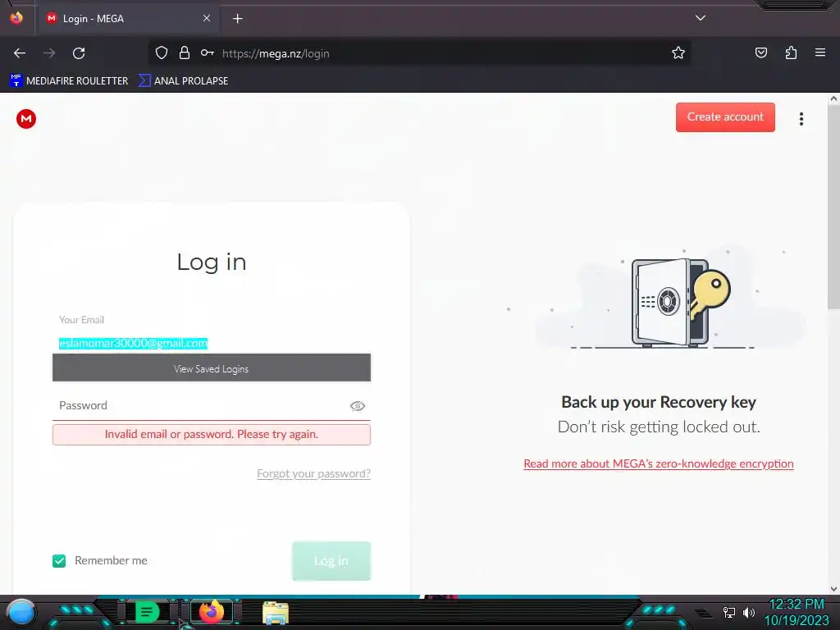Click the Forgot your password link

point(313,473)
